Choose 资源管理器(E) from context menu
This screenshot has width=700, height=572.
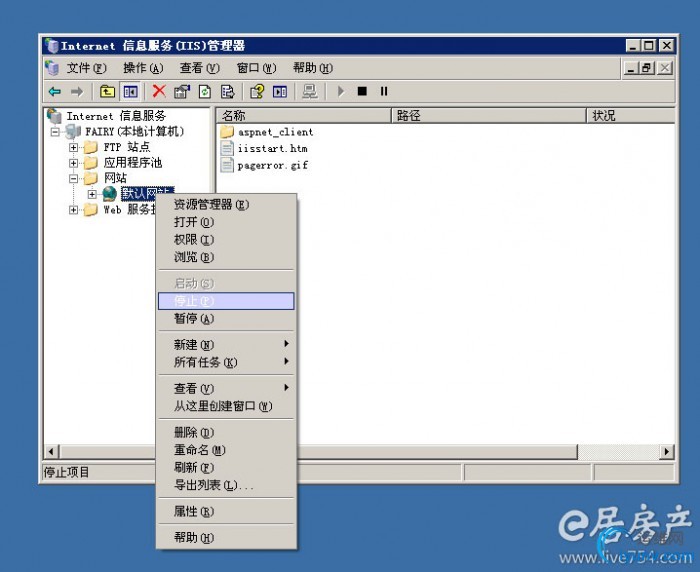(226, 205)
